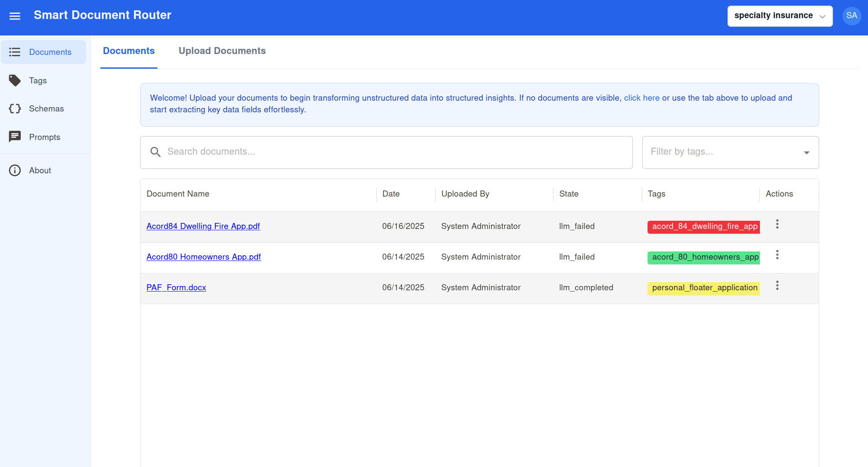
Task: Click the yellow personal_floater_application tag
Action: (x=703, y=288)
